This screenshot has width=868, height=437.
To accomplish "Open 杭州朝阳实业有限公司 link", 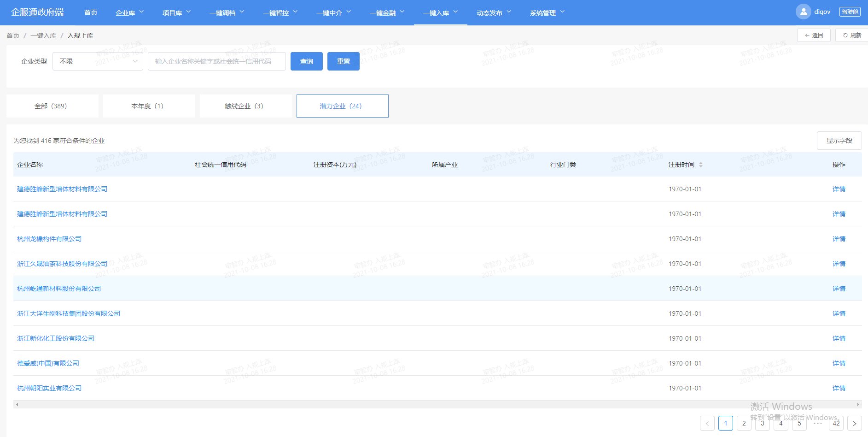I will point(49,388).
